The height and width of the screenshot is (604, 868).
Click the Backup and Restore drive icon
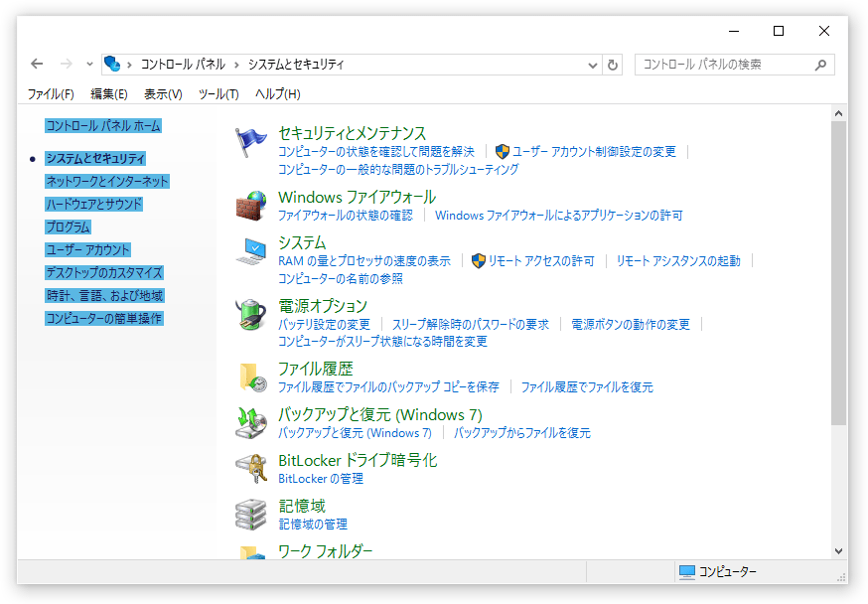(251, 423)
